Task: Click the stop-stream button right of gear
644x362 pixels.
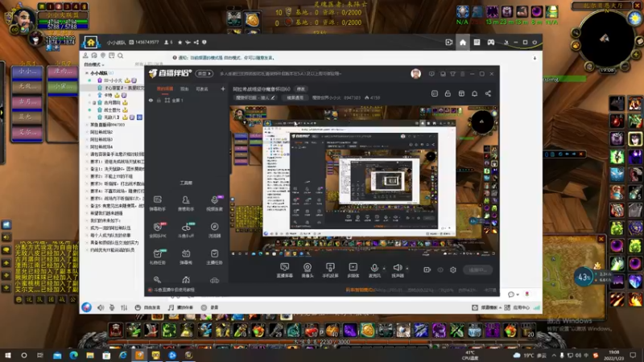Action: pos(477,269)
